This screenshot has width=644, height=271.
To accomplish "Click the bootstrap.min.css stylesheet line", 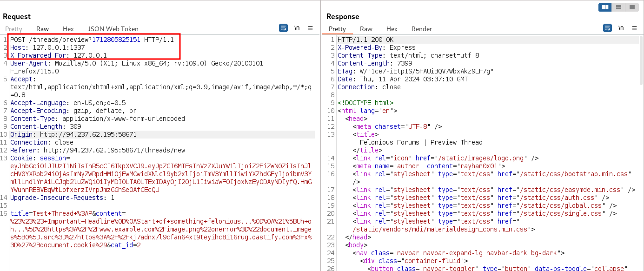I will click(492, 174).
